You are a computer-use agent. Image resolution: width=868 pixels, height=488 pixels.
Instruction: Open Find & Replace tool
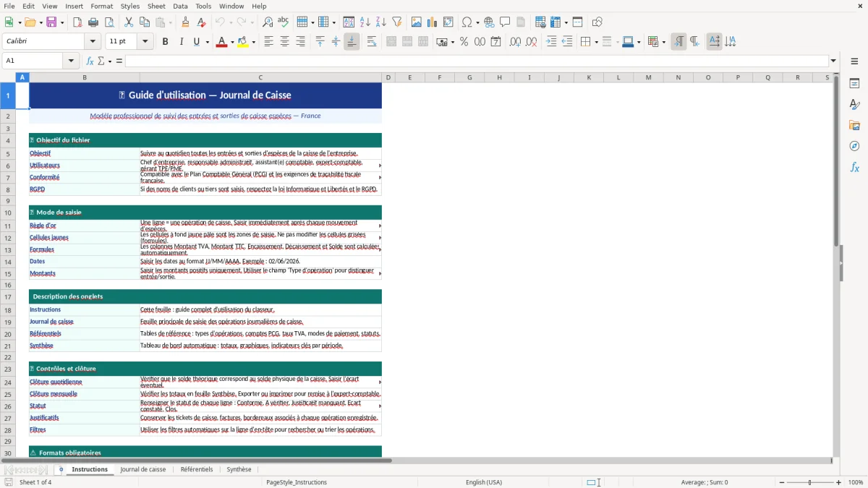[x=268, y=22]
